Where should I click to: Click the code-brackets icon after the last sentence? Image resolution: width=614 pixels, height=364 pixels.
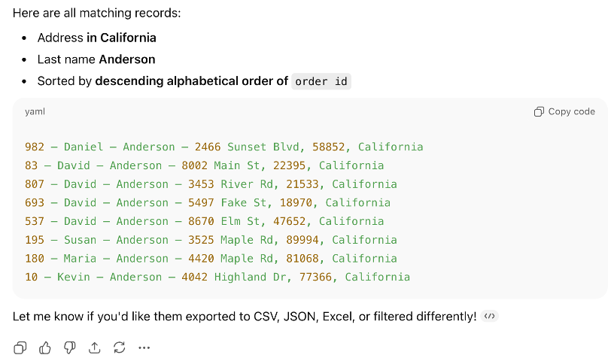(x=490, y=317)
